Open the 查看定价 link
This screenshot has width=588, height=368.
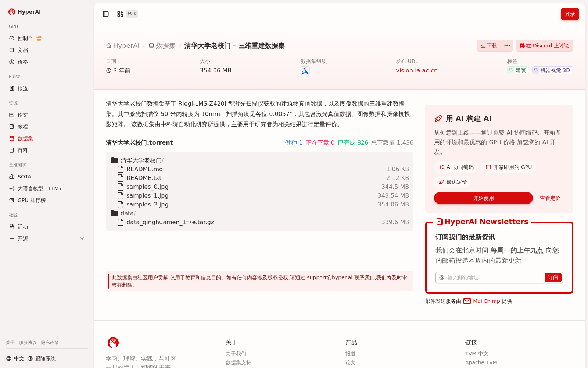tap(550, 198)
